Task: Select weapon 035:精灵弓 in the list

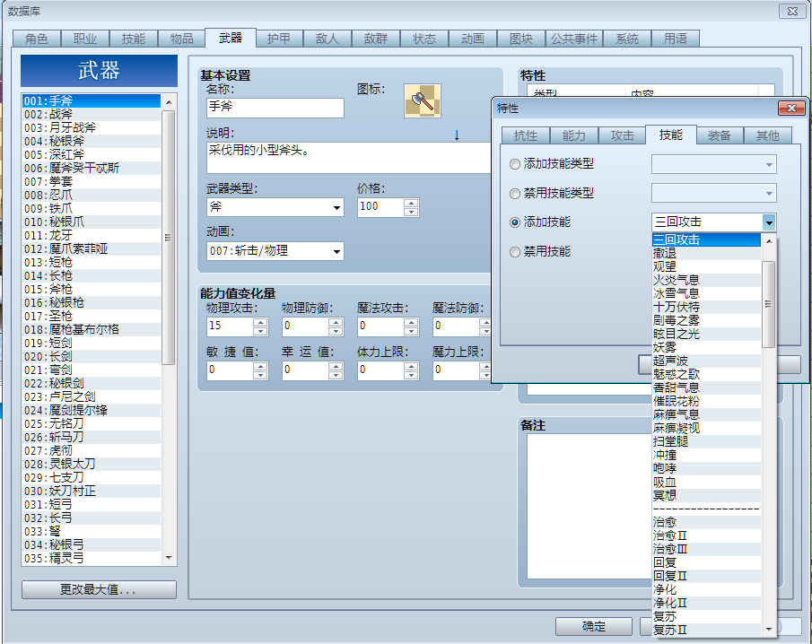Action: pos(92,559)
